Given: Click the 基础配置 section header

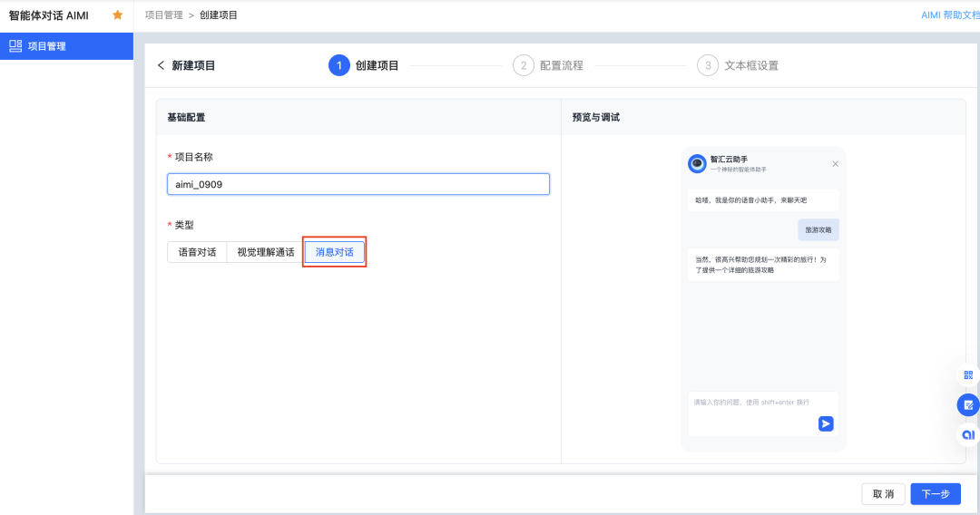Looking at the screenshot, I should [186, 117].
